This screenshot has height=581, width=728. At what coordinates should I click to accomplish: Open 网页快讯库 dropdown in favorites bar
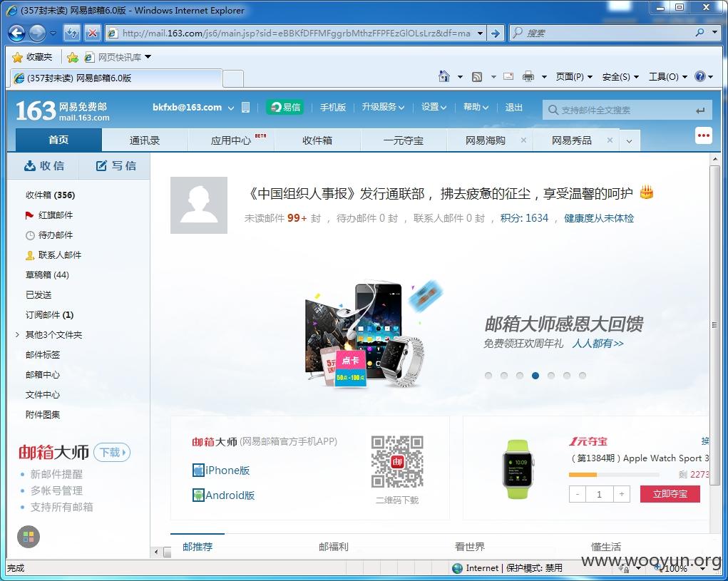tap(148, 56)
